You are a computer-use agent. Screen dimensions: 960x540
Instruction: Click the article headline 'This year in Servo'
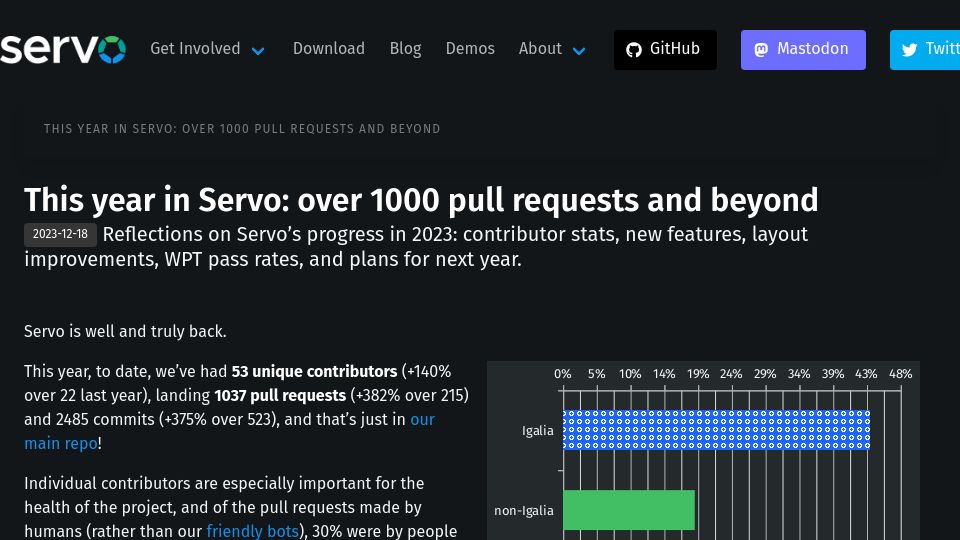pyautogui.click(x=421, y=200)
